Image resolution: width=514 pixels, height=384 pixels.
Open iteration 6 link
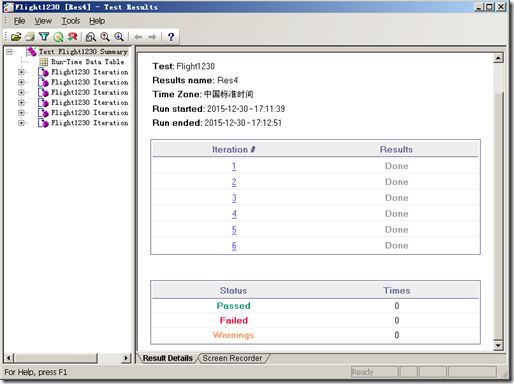coord(234,246)
